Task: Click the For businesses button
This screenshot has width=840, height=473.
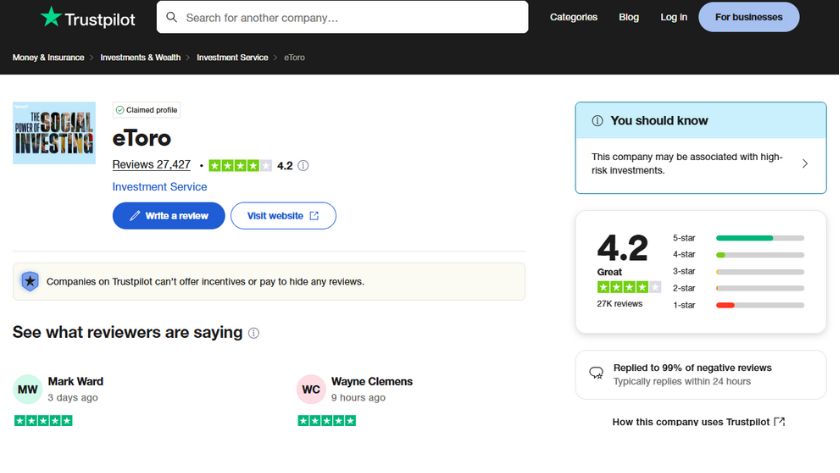Action: (x=748, y=17)
